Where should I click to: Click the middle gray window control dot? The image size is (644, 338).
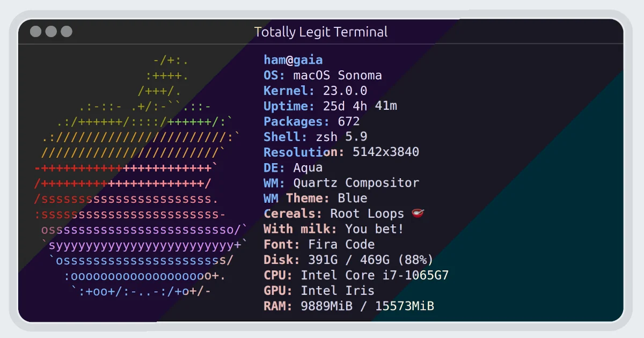[51, 32]
